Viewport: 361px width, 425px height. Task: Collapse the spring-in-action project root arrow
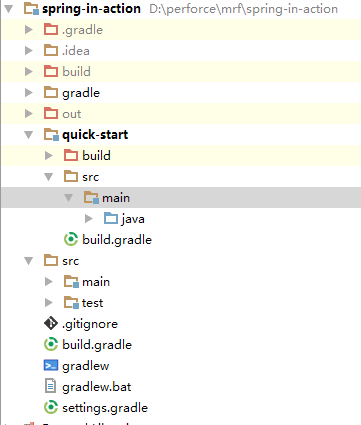(9, 9)
